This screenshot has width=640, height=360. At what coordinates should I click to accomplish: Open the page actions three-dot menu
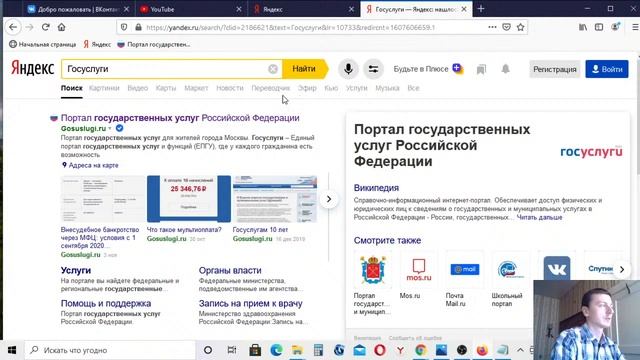[492, 27]
